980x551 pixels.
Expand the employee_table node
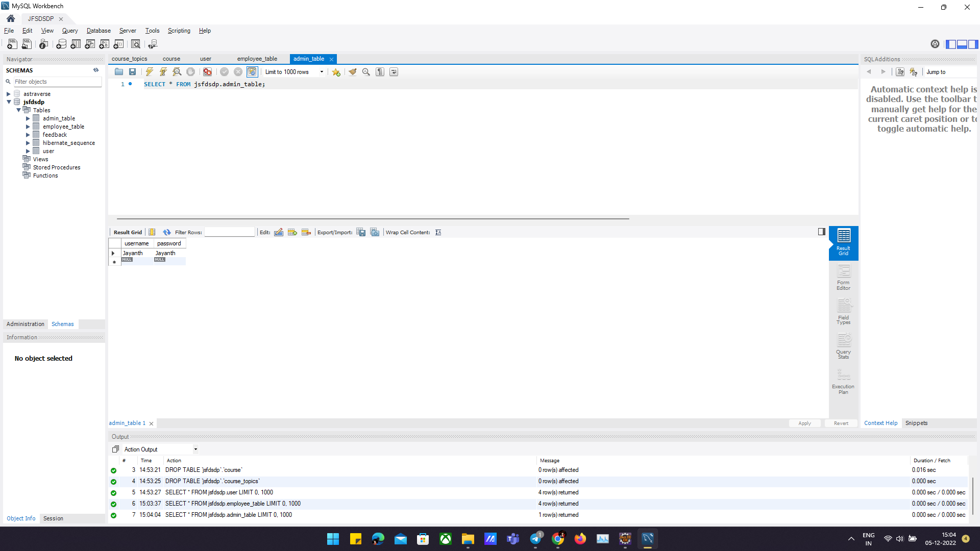[x=28, y=127]
